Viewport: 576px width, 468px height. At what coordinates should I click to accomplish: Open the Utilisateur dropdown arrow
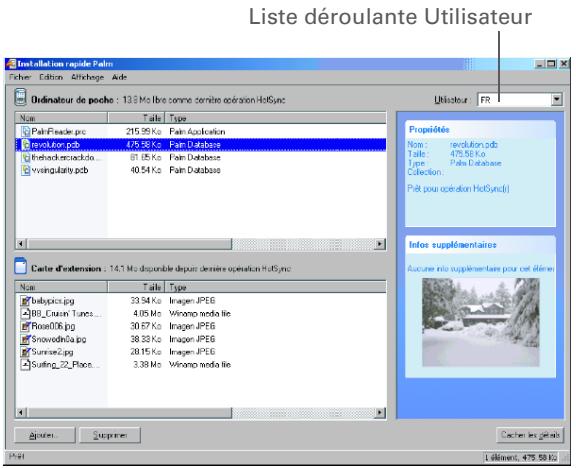tap(557, 100)
